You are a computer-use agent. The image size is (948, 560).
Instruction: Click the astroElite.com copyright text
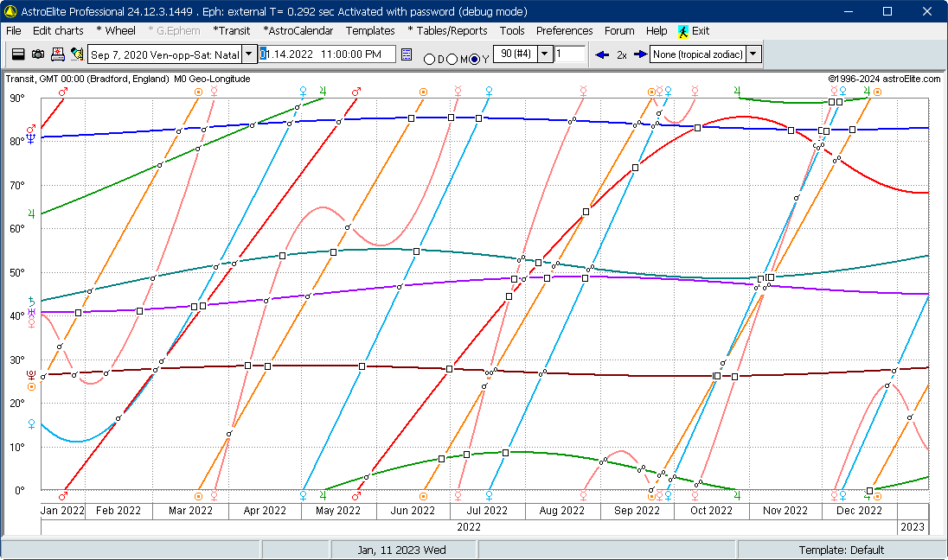pos(884,79)
